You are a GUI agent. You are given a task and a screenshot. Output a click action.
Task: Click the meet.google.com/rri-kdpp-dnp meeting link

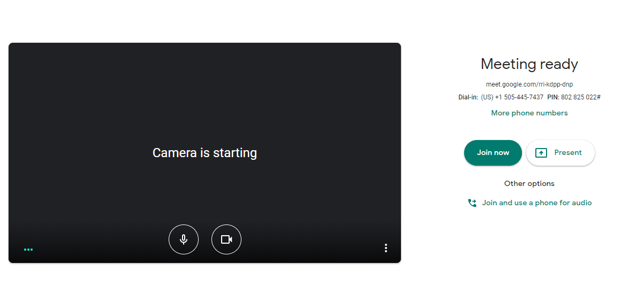click(529, 84)
